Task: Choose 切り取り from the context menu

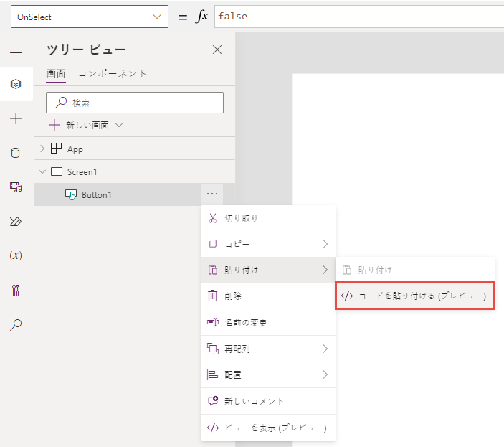Action: tap(268, 218)
